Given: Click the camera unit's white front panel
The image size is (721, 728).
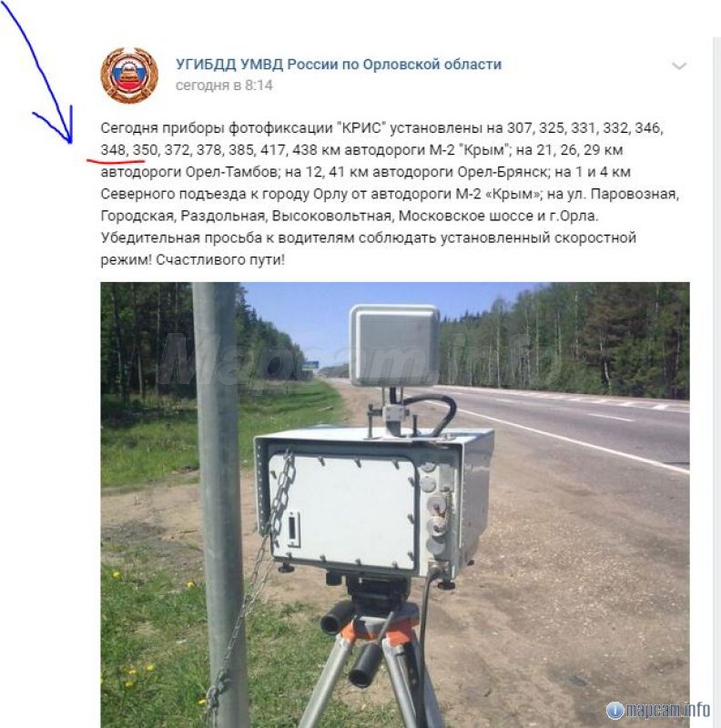Looking at the screenshot, I should [x=343, y=512].
